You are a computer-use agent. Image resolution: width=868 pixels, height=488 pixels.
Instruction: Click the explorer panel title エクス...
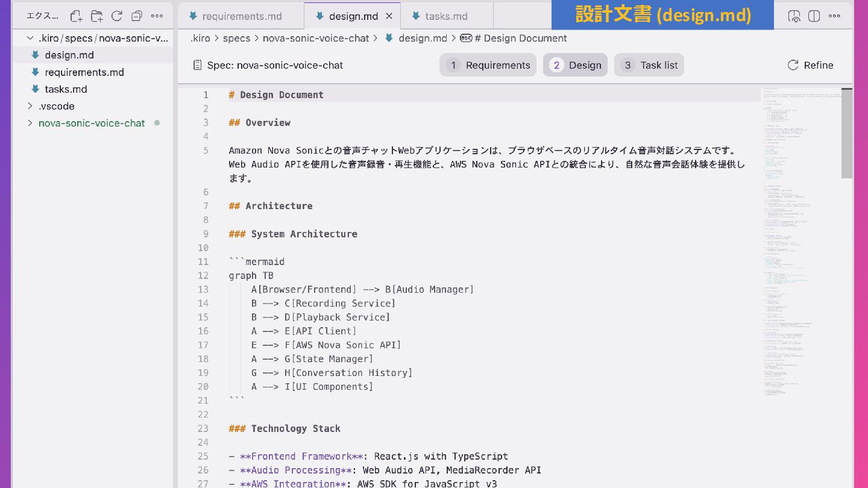[x=43, y=16]
